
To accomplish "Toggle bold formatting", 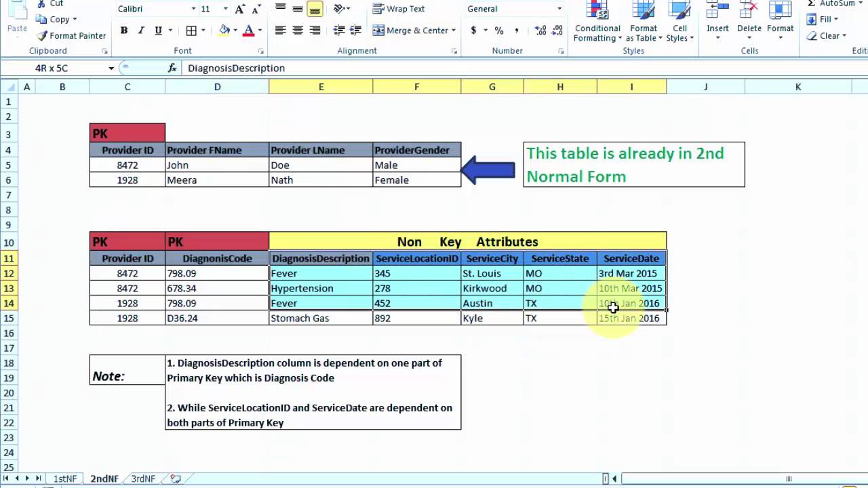I will pyautogui.click(x=124, y=30).
